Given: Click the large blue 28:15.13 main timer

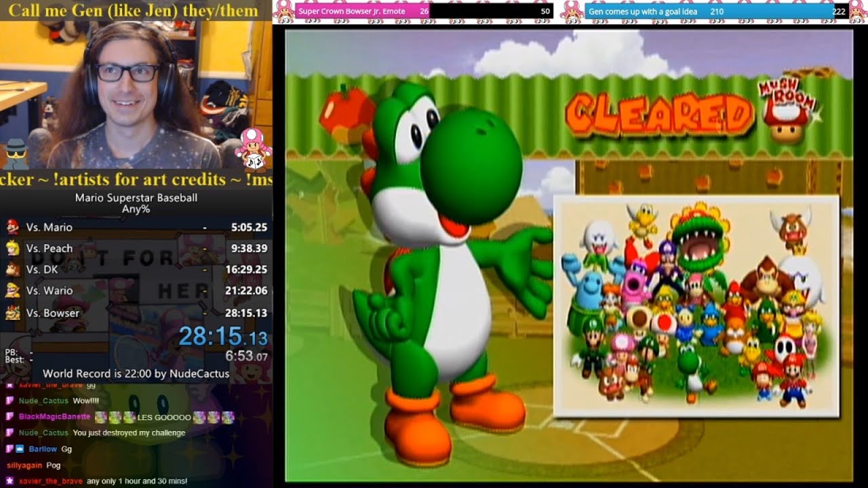Looking at the screenshot, I should click(223, 336).
